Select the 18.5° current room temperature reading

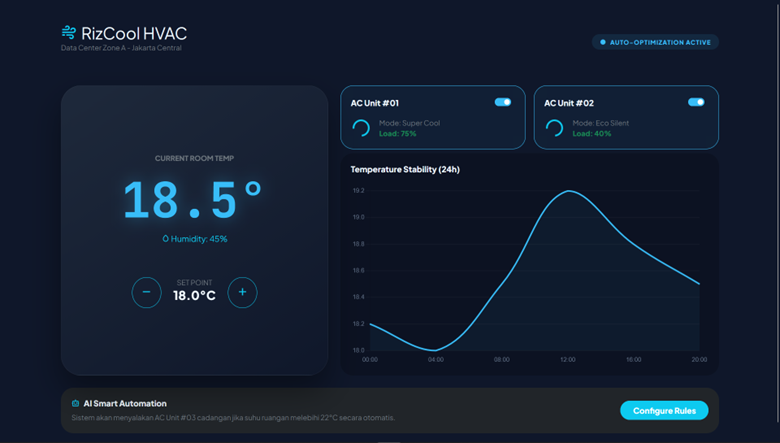point(194,199)
